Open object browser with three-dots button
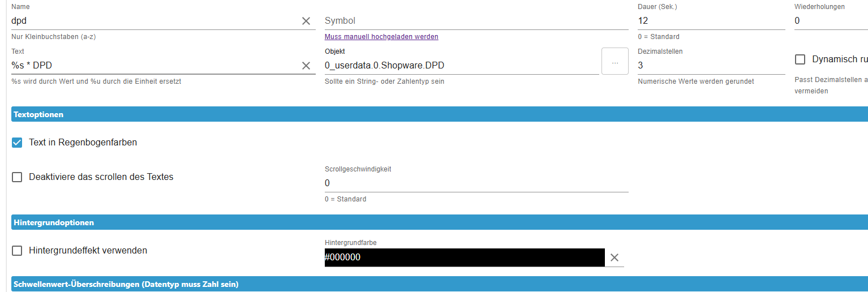 click(x=615, y=62)
